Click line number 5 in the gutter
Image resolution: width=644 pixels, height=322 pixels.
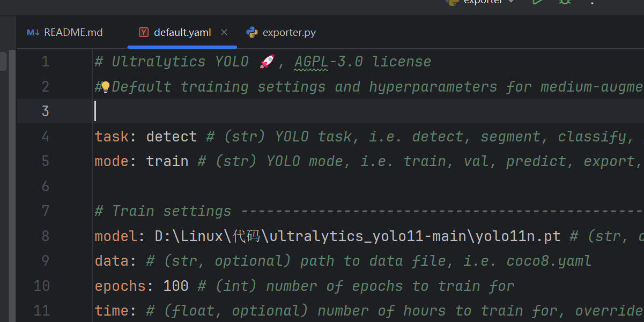tap(45, 161)
